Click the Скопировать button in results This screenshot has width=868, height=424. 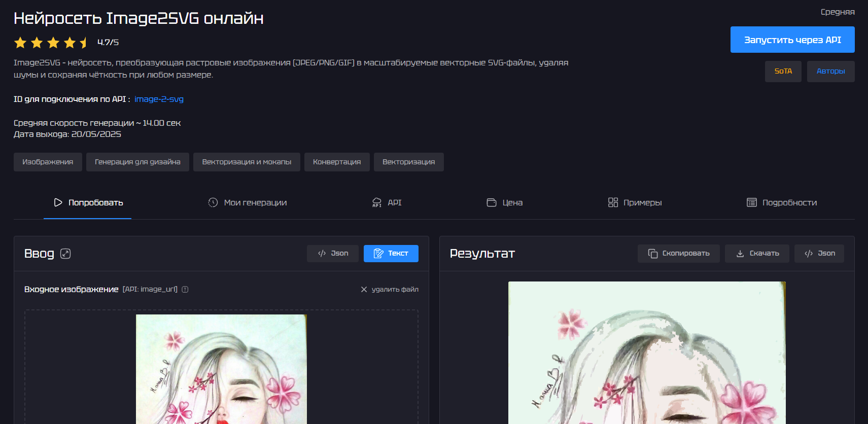point(678,254)
